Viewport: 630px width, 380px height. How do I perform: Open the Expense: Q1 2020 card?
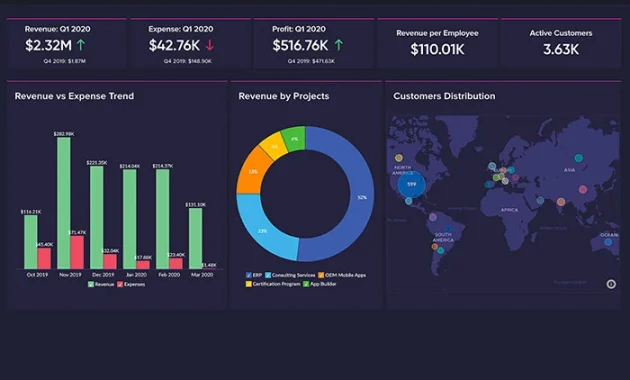190,43
